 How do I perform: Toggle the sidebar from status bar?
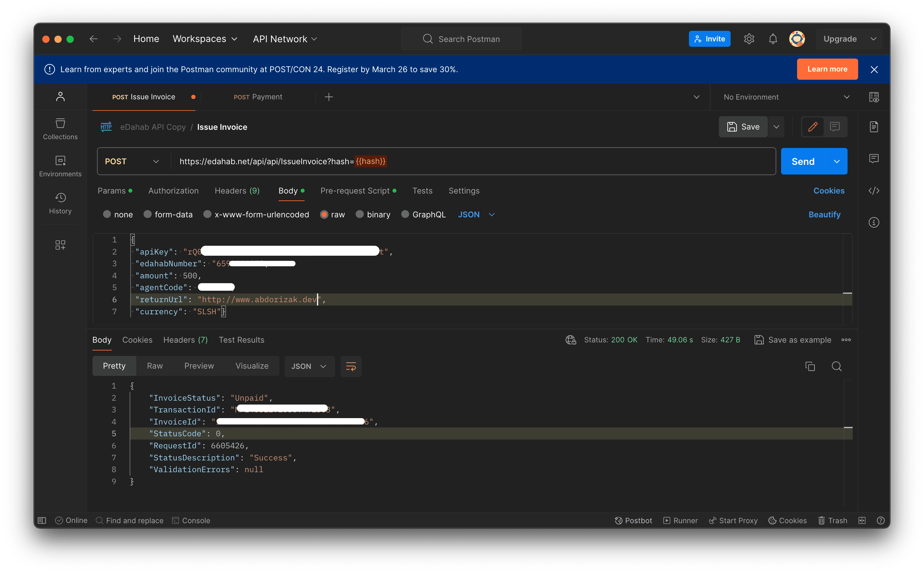tap(42, 520)
